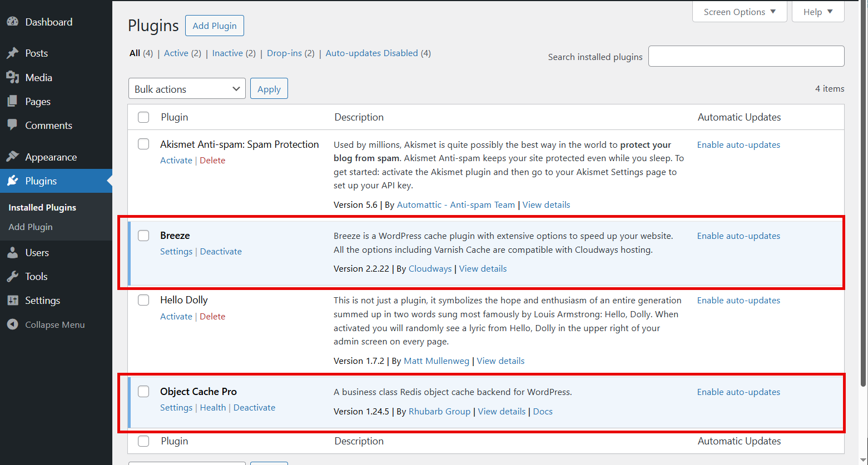Viewport: 868px width, 465px height.
Task: Open the Cloudways author link
Action: point(430,269)
